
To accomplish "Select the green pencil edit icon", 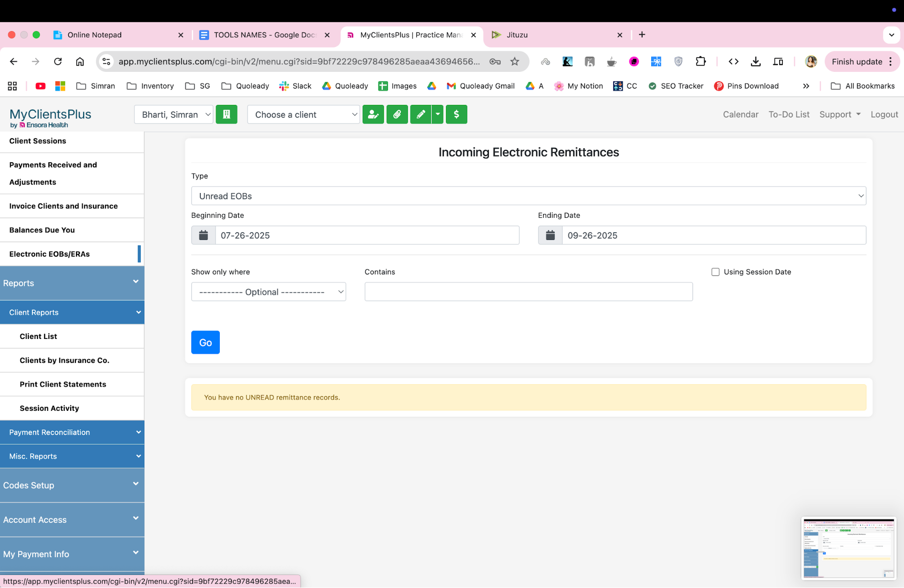I will point(421,114).
